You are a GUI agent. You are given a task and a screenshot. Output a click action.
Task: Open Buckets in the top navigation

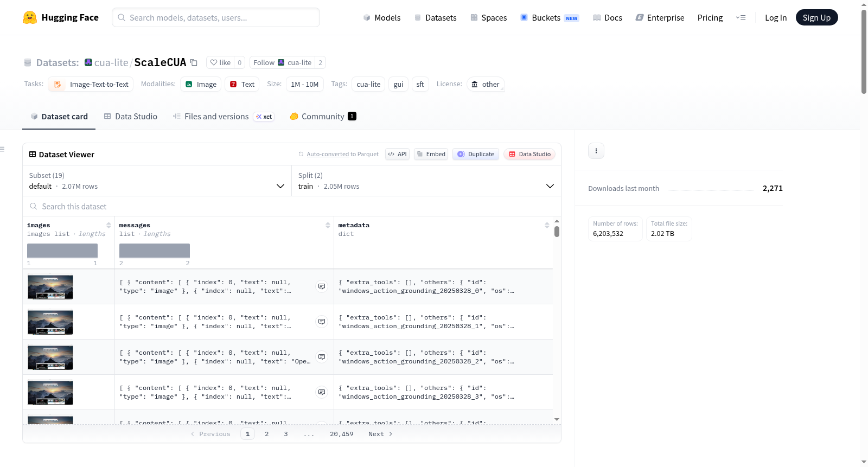[x=550, y=17]
